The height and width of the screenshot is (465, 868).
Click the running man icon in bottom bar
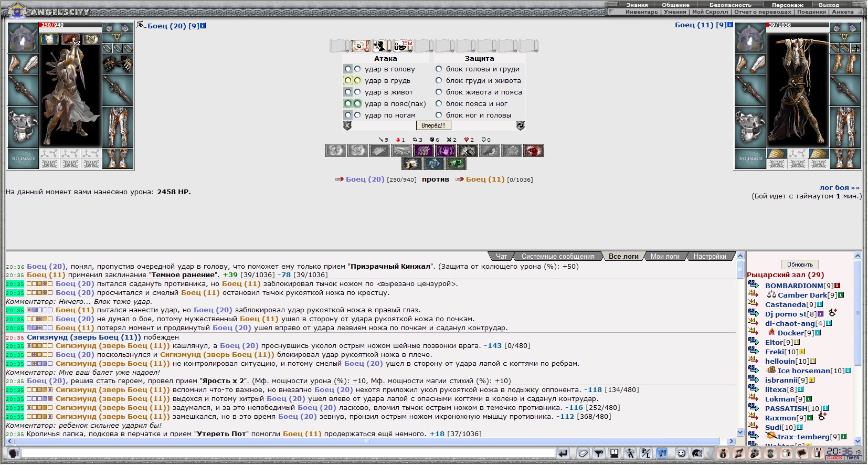click(630, 453)
